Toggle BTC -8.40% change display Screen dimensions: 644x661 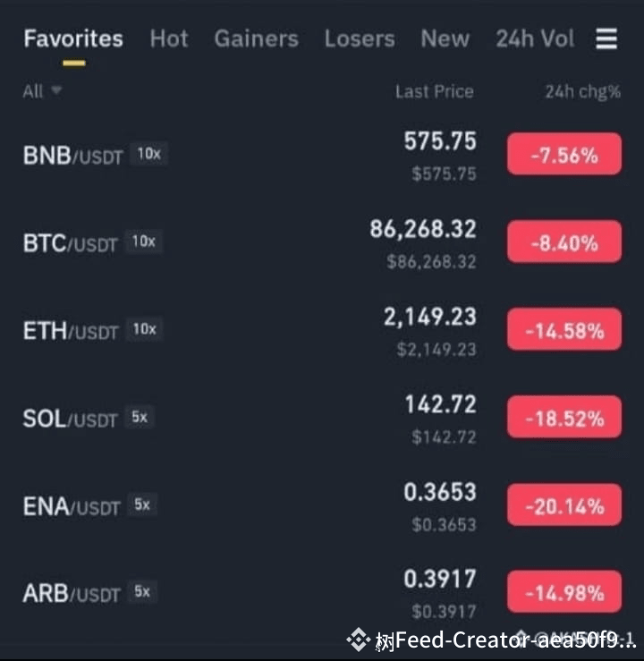coord(564,242)
